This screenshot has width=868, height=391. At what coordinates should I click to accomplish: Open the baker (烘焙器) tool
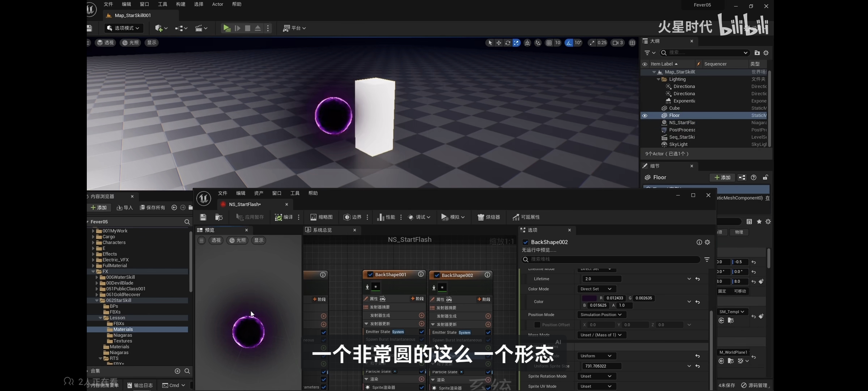click(x=489, y=217)
